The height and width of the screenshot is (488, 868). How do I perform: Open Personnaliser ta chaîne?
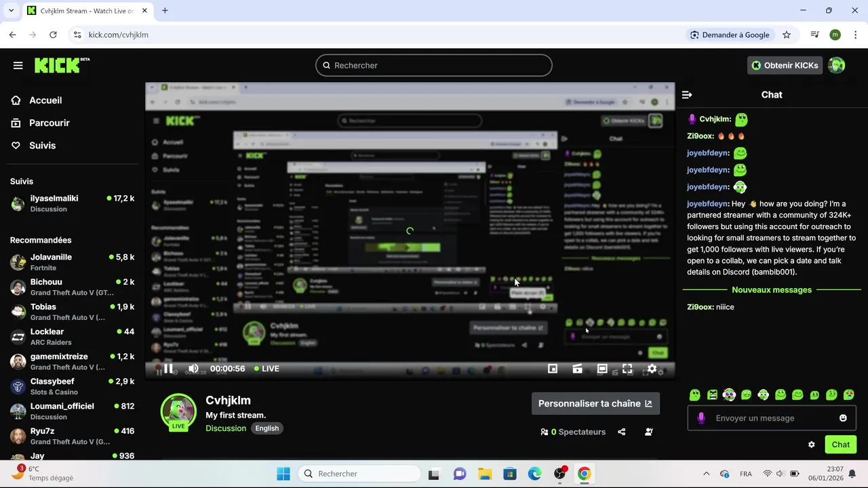(595, 403)
